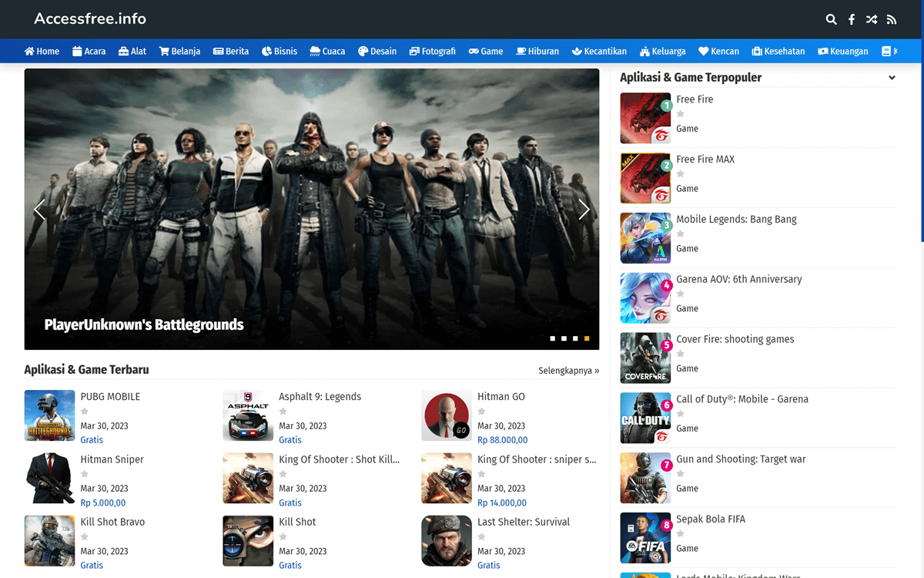Open Selengkapnya for latest apps

(568, 370)
